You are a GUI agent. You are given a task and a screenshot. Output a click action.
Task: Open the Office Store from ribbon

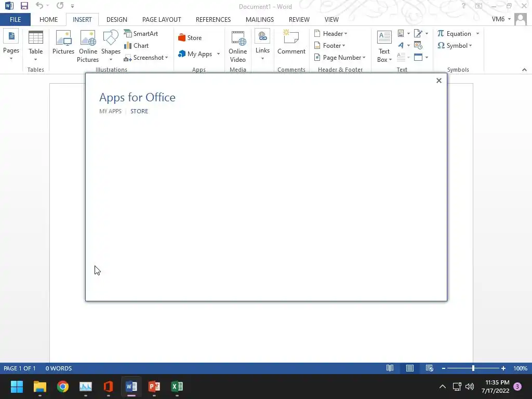190,37
